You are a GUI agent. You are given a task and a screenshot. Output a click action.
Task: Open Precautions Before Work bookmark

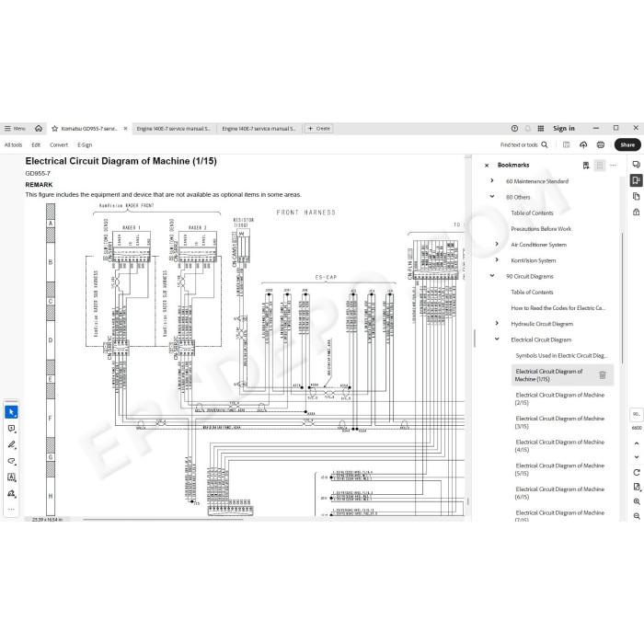tap(541, 229)
